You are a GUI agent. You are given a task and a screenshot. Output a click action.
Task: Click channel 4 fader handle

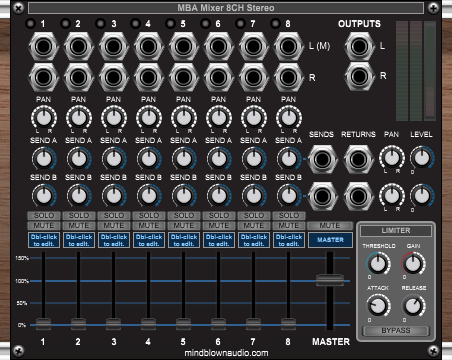click(148, 324)
